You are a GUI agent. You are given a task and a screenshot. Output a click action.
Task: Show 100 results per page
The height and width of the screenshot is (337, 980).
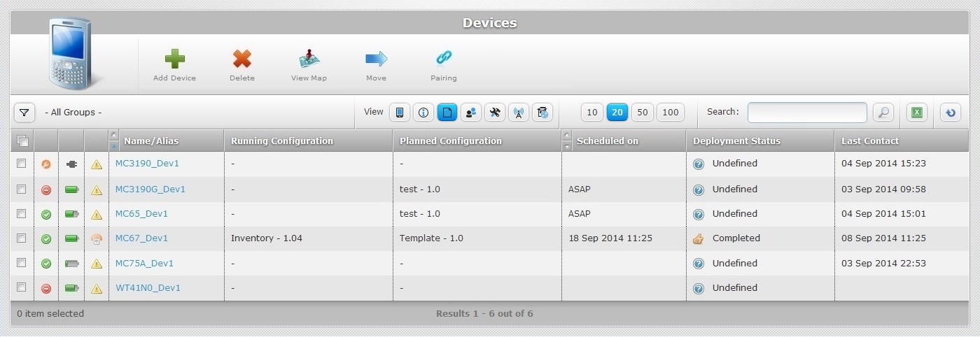coord(671,113)
